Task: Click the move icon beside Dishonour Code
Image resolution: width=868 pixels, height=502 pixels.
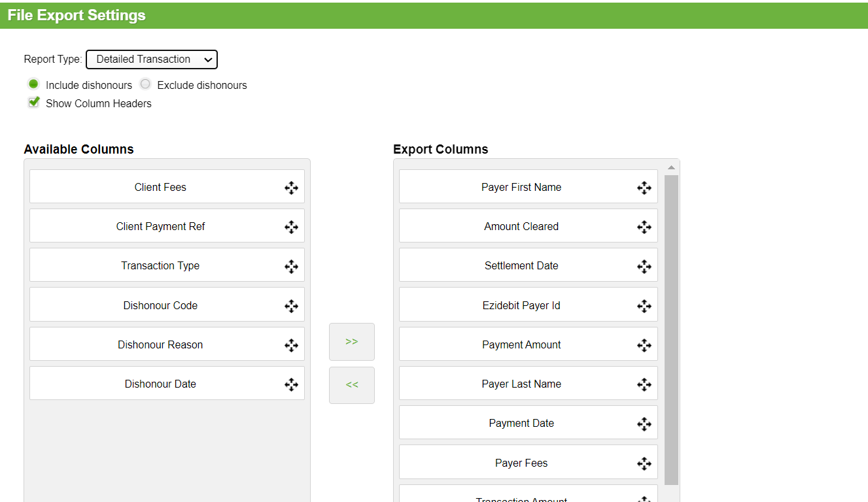Action: [x=291, y=306]
